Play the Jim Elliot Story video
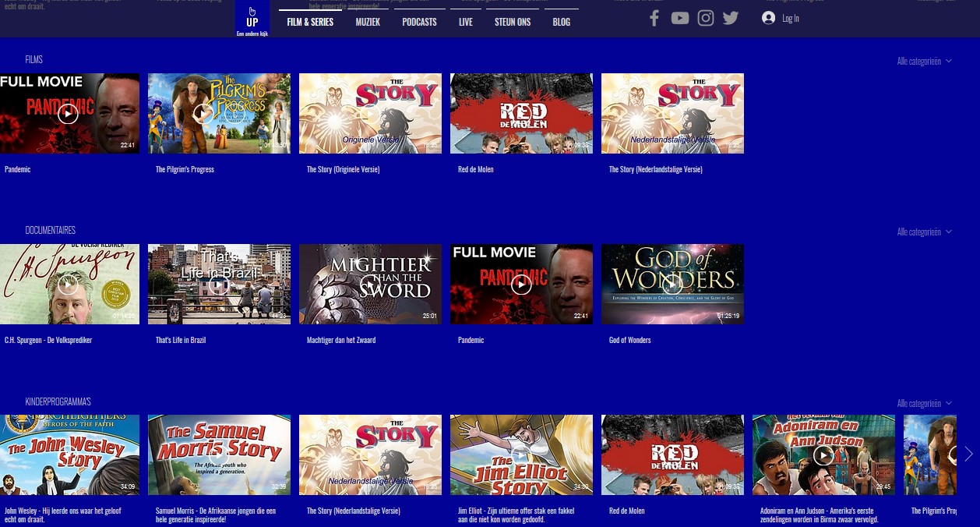The image size is (980, 527). tap(521, 455)
